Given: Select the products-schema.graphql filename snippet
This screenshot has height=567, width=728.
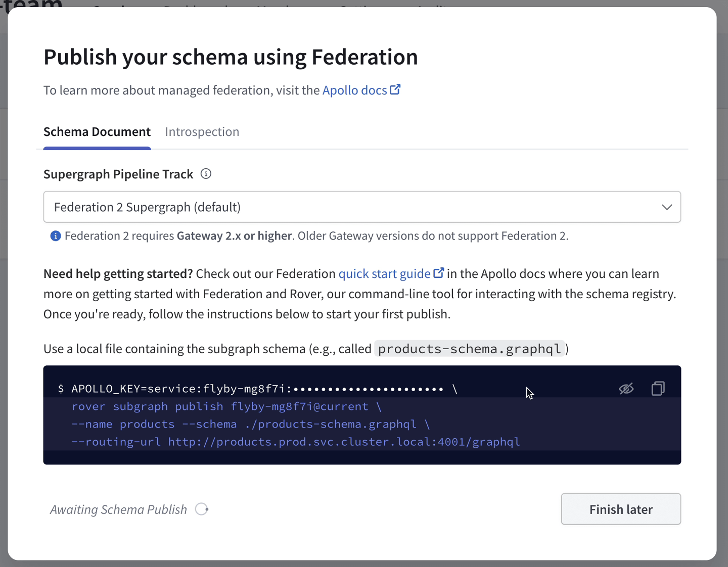Looking at the screenshot, I should pyautogui.click(x=469, y=348).
